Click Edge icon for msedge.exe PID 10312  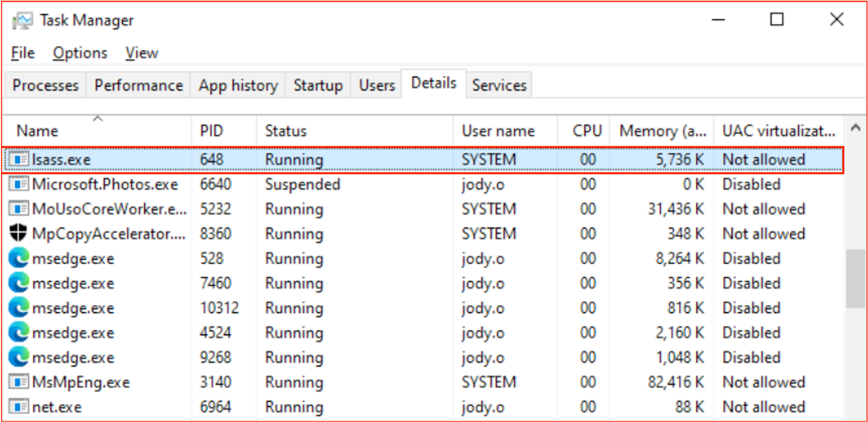19,307
